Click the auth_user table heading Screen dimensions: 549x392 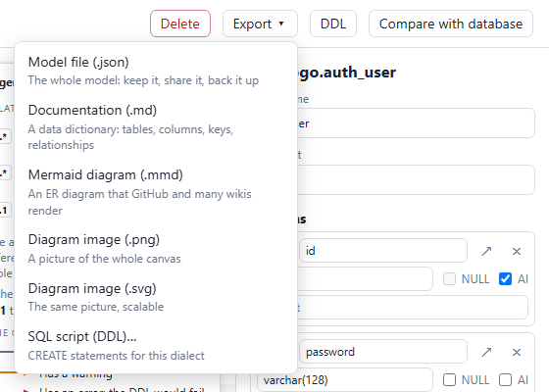coord(347,73)
